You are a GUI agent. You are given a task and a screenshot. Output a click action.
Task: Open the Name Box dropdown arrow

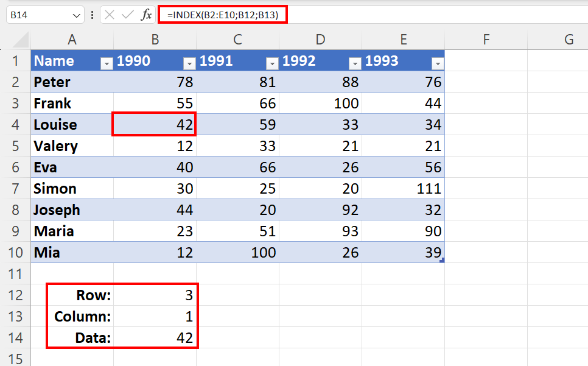77,16
